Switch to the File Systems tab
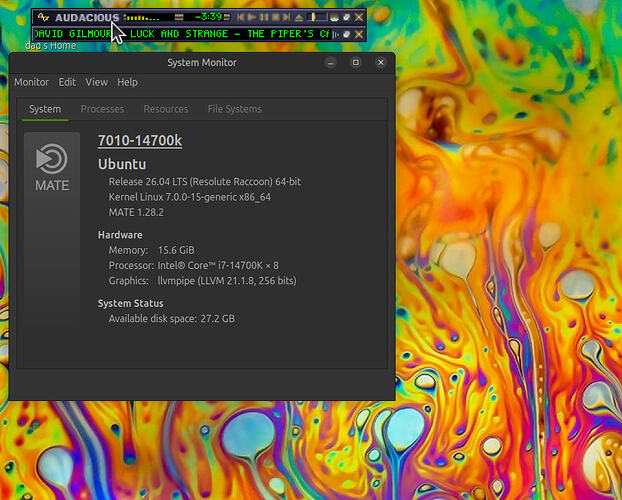 coord(234,109)
